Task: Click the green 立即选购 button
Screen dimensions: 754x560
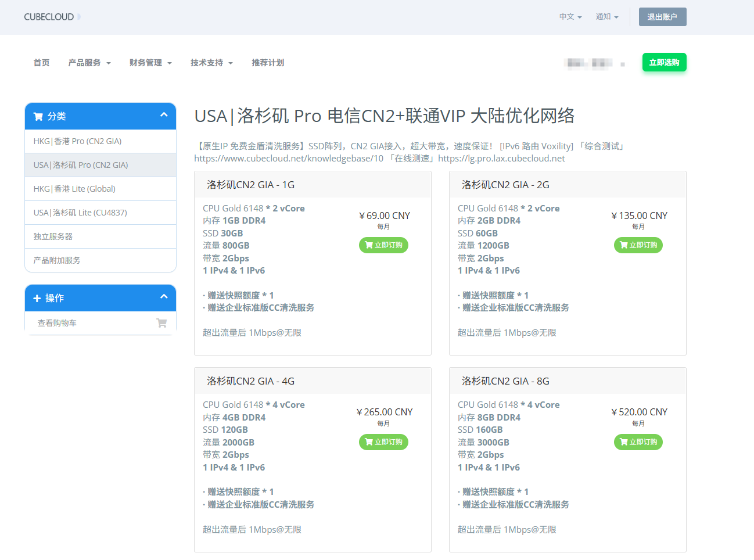Action: tap(664, 62)
